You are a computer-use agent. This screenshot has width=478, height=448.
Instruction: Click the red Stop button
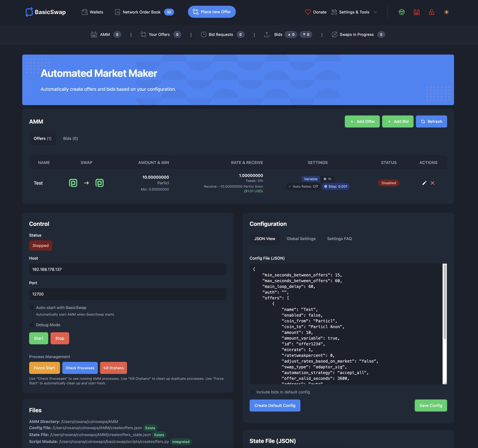click(x=60, y=338)
